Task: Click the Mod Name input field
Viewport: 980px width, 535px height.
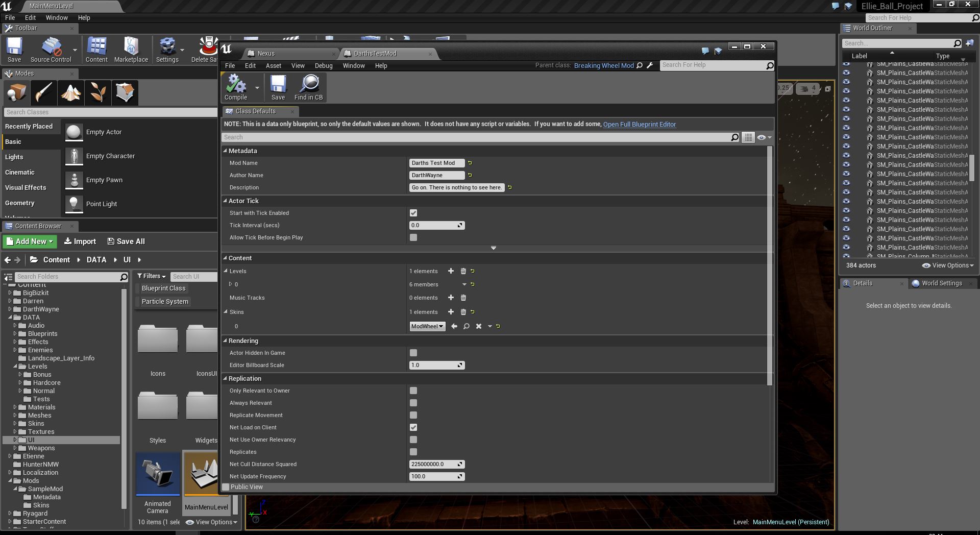Action: [x=436, y=163]
